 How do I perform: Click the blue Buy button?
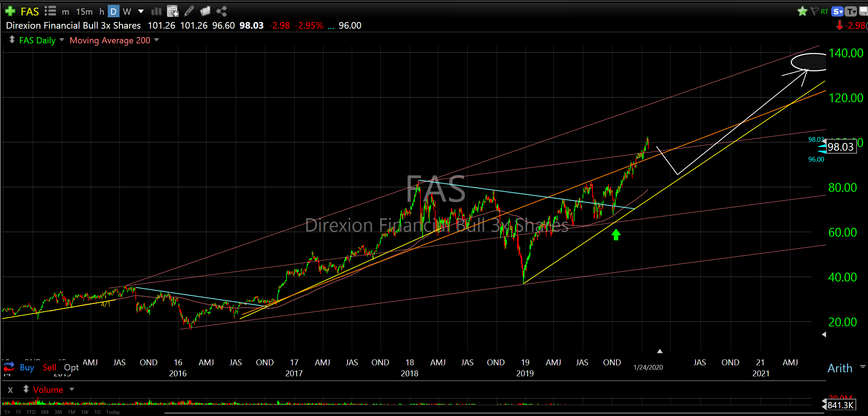tap(27, 367)
